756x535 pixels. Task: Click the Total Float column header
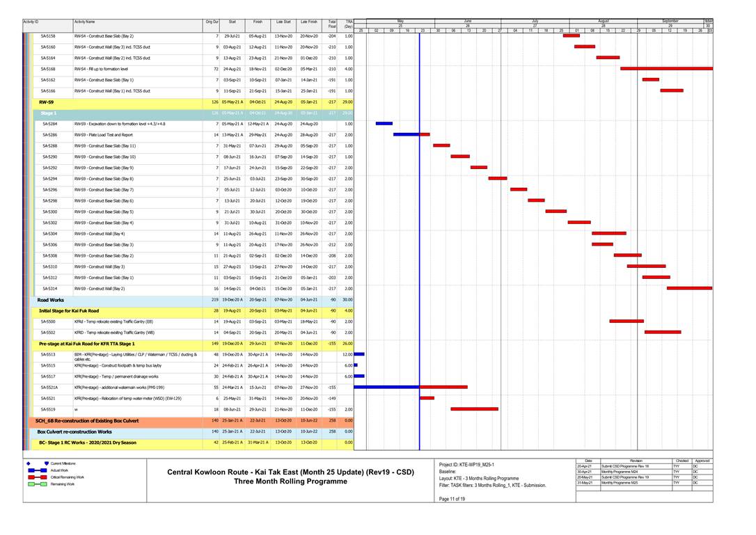click(332, 24)
